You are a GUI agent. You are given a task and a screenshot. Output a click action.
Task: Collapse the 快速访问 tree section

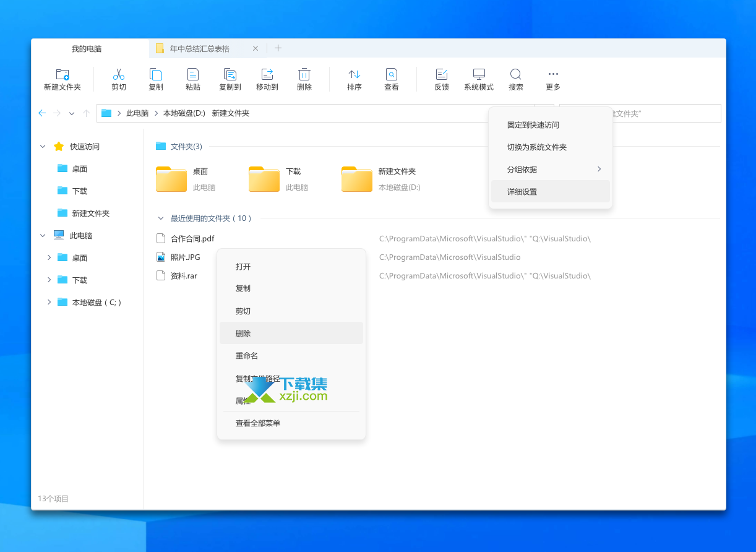pos(43,147)
